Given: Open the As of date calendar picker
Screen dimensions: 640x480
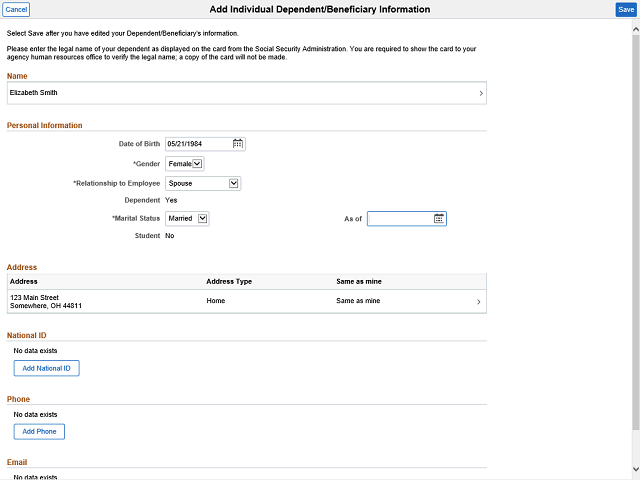Looking at the screenshot, I should (439, 219).
